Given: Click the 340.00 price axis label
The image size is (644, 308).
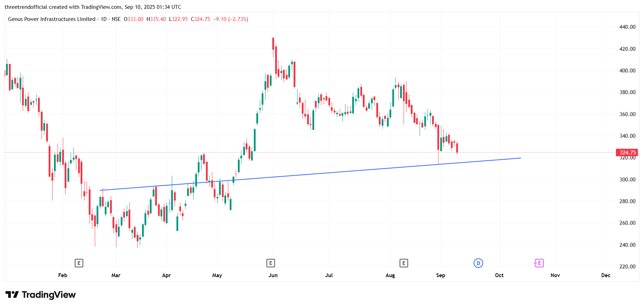Looking at the screenshot, I should coord(627,136).
